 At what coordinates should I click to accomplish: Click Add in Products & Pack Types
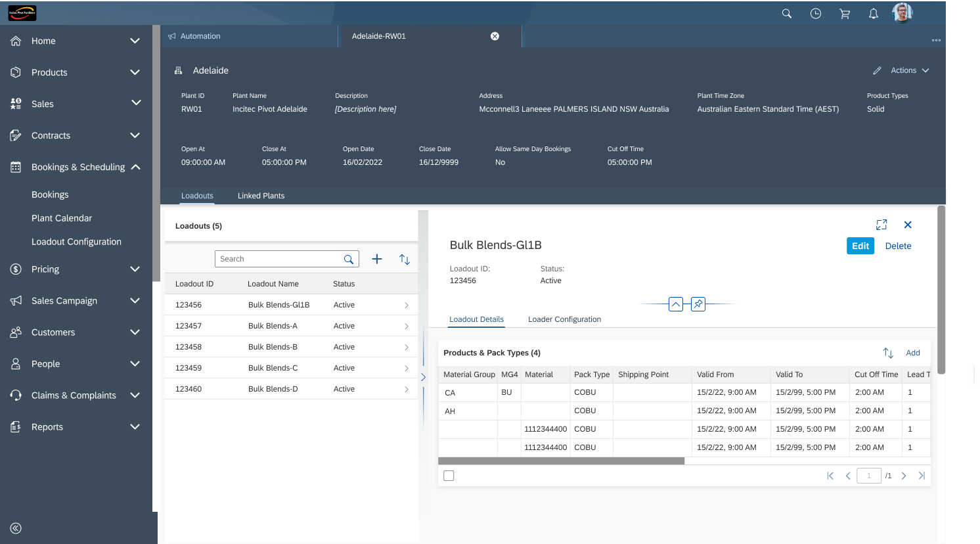point(913,353)
